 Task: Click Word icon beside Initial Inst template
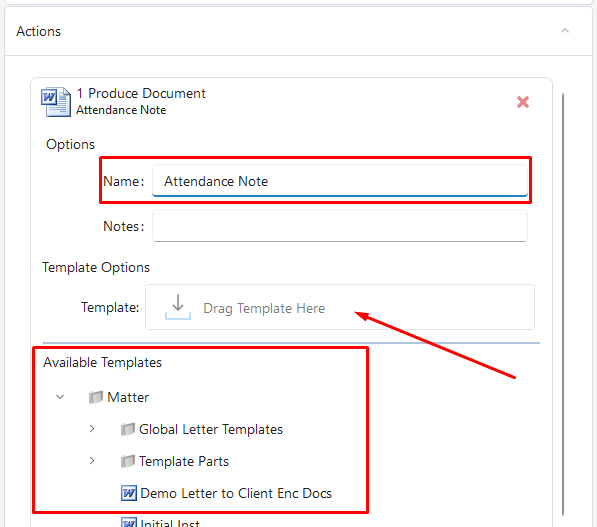[129, 522]
